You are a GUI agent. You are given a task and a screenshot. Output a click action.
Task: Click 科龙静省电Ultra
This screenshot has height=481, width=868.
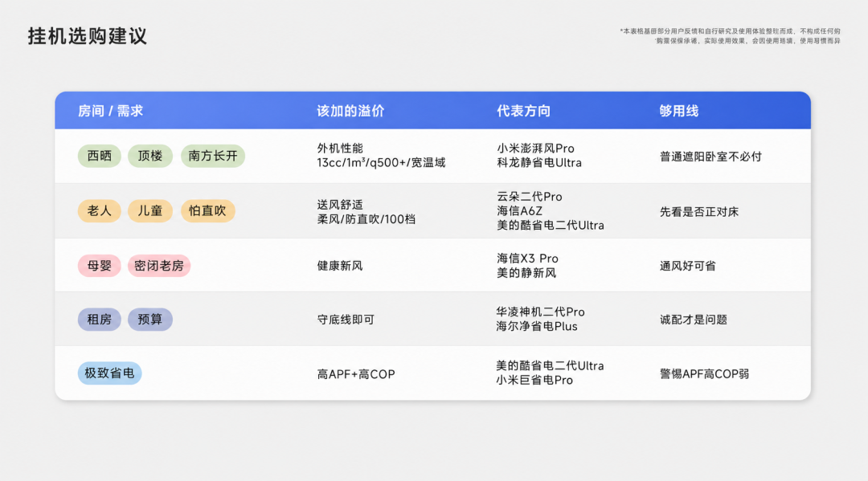click(x=539, y=162)
